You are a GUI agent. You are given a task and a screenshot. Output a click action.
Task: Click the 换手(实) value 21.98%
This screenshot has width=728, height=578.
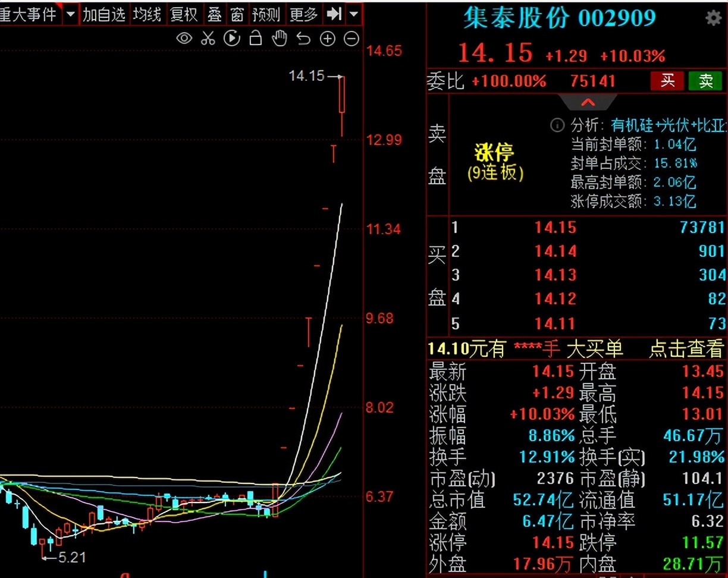pos(697,457)
